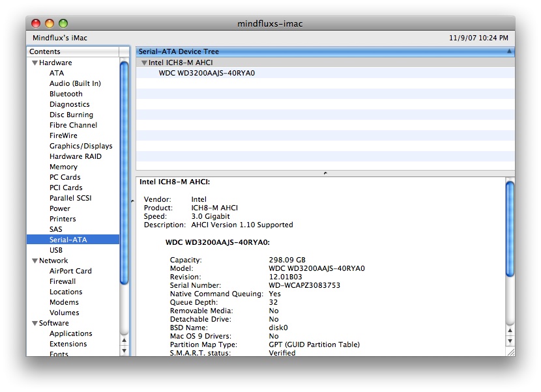The image size is (541, 392).
Task: Click details pane scrollbar down arrow
Action: [510, 341]
